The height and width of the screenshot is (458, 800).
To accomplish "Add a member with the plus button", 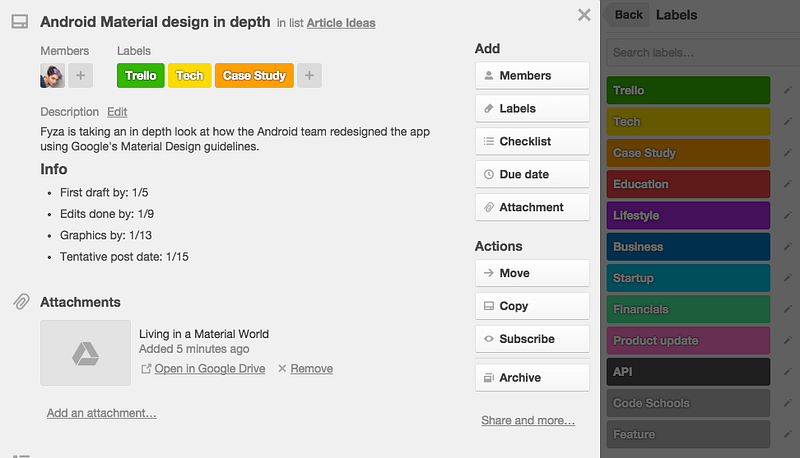I will tap(81, 75).
